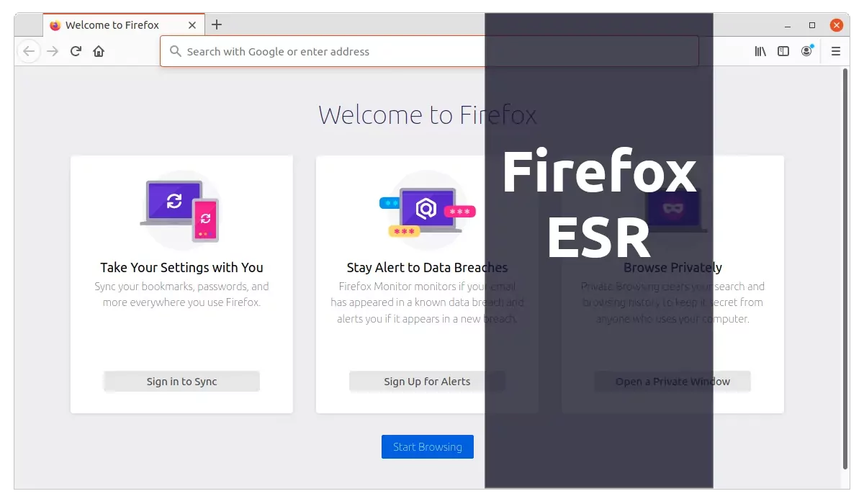864x504 pixels.
Task: Reload the current page
Action: 75,51
